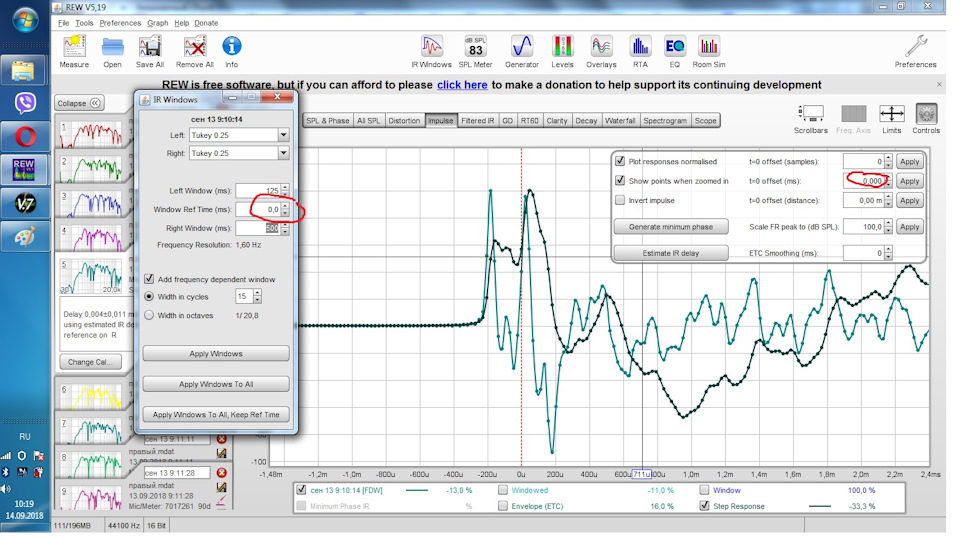Click the Freq. Axis icon
This screenshot has height=536, width=960.
[853, 114]
